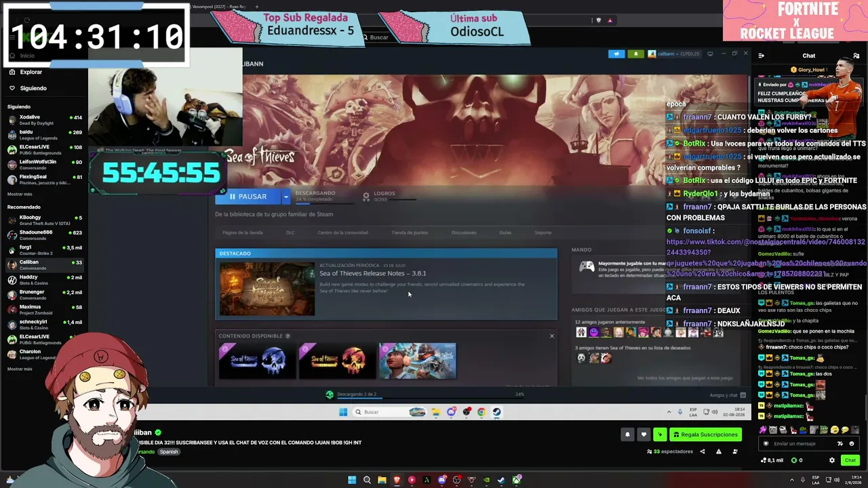The image size is (868, 488).
Task: Open the emote picker in chat input
Action: pyautogui.click(x=852, y=444)
